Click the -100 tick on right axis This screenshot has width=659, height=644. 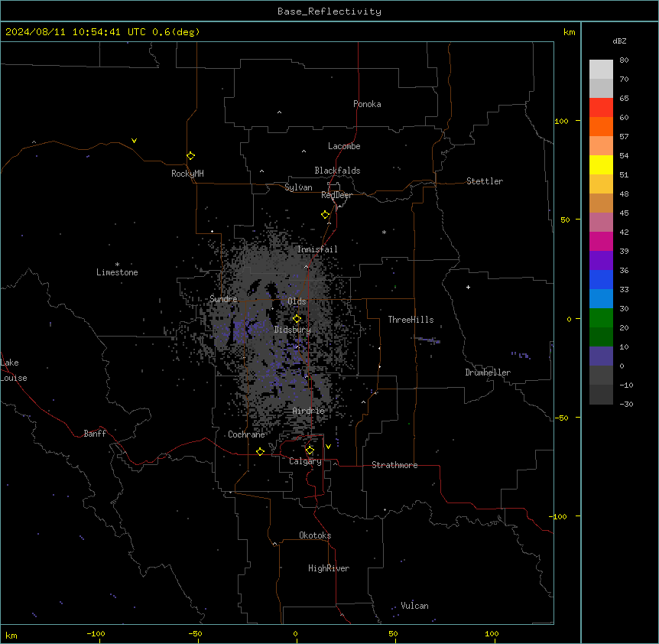coord(559,516)
